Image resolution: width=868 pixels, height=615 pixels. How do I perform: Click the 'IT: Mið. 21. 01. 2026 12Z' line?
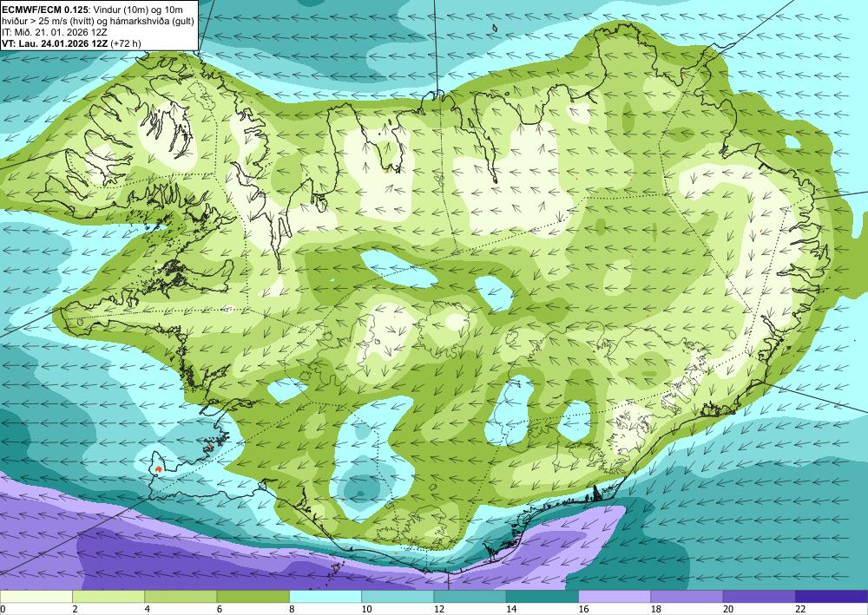click(54, 33)
